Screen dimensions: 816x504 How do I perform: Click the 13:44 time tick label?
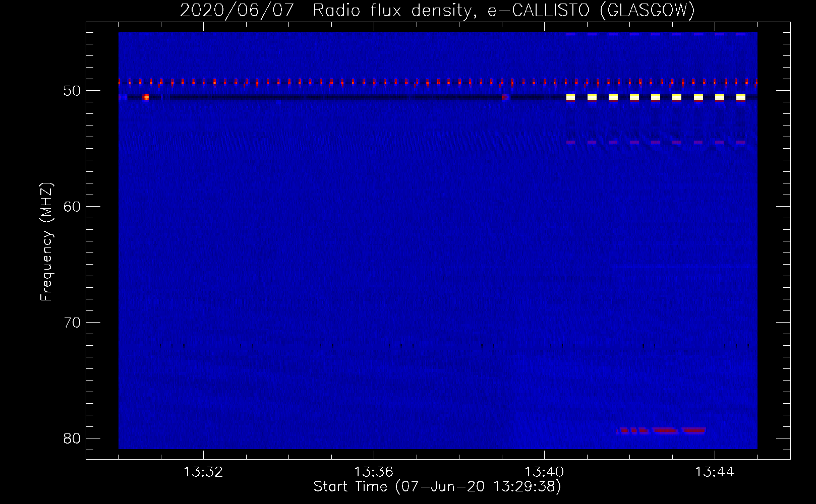tap(715, 472)
